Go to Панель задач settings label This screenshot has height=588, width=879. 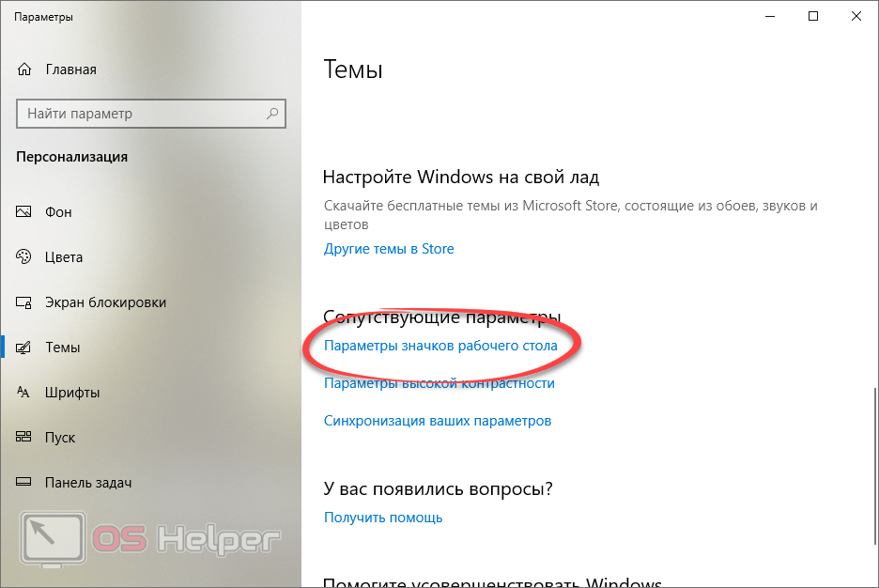pos(88,483)
